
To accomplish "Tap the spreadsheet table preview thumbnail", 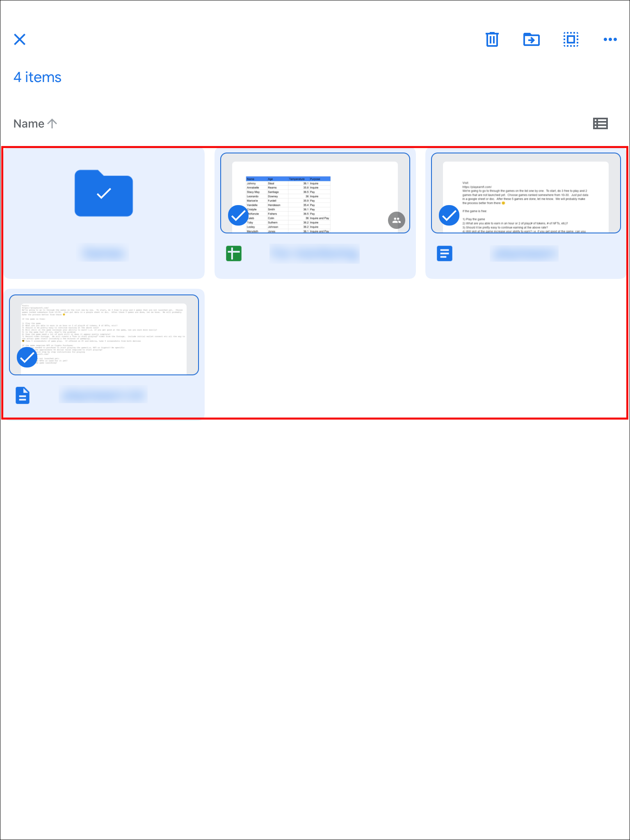I will pos(315,193).
